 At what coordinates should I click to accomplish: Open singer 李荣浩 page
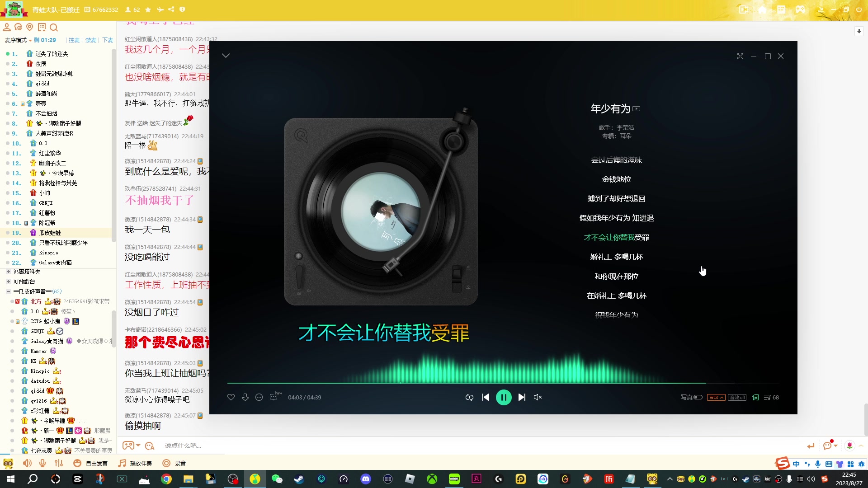625,127
